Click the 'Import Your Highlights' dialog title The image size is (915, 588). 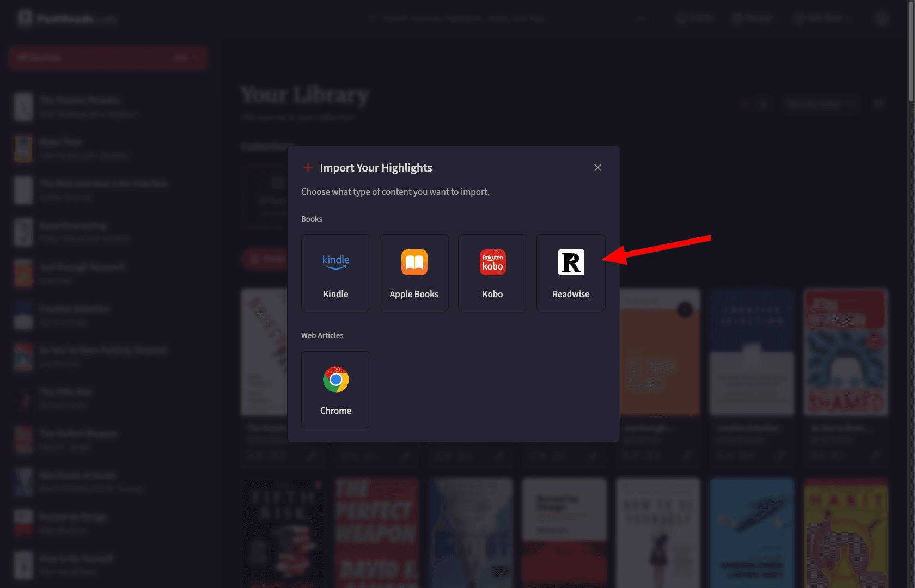coord(376,168)
